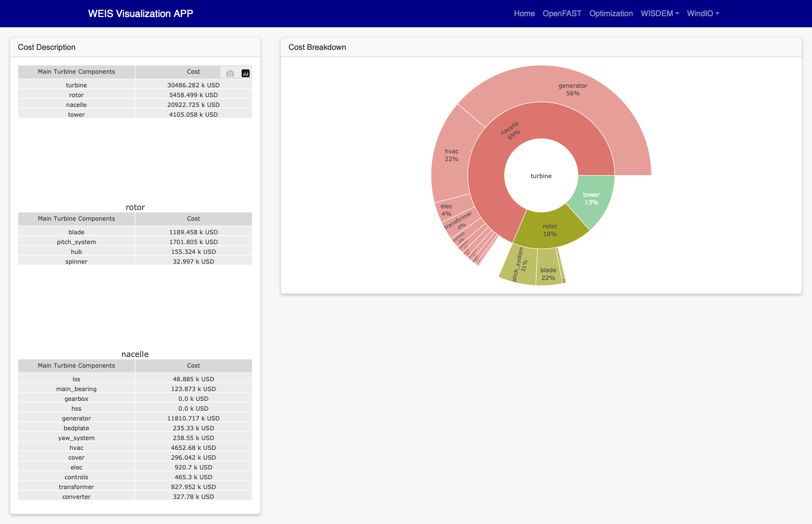This screenshot has height=524, width=812.
Task: Click the WEIS Visualization APP title
Action: [x=141, y=14]
